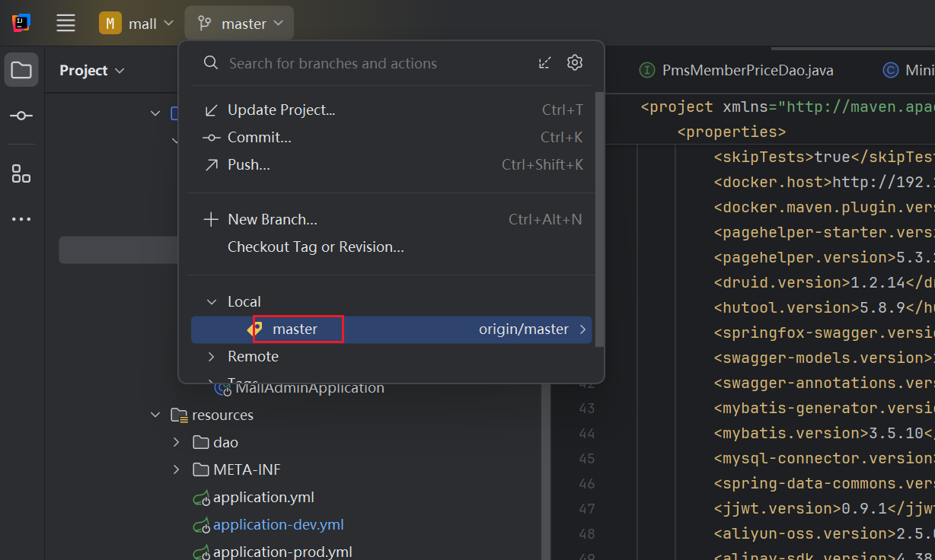Expand the dao folder
Image resolution: width=935 pixels, height=560 pixels.
click(176, 443)
